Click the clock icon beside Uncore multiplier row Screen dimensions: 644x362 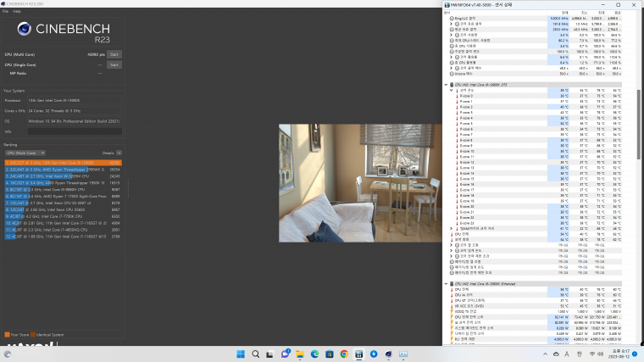pos(452,74)
